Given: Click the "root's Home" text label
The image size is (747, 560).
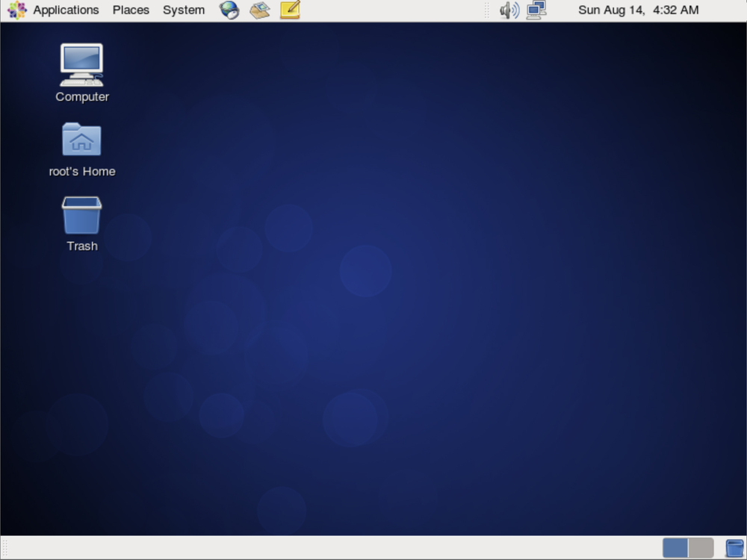Looking at the screenshot, I should (x=82, y=172).
